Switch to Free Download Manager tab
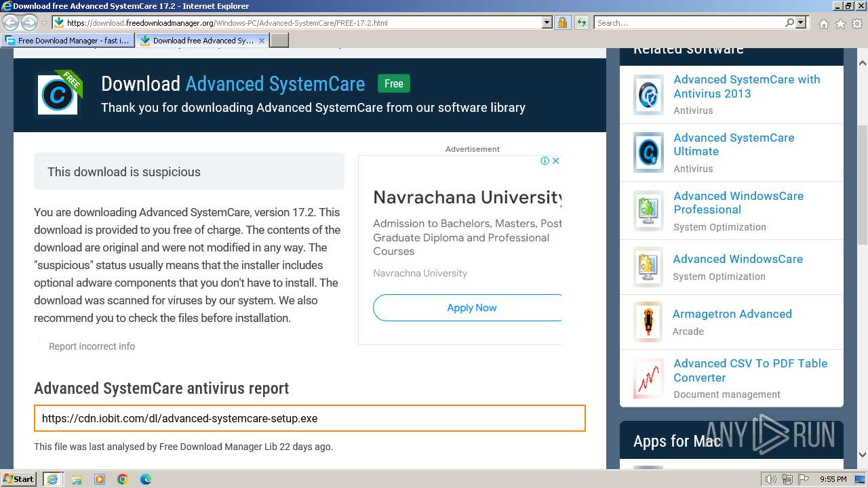 67,41
